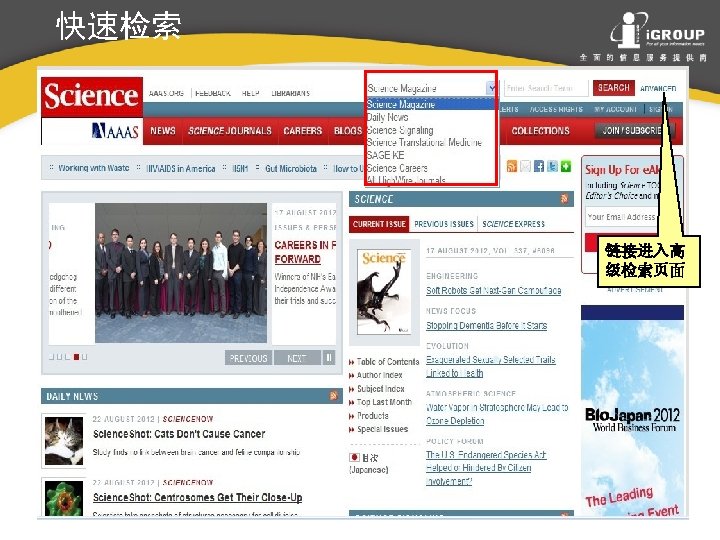This screenshot has height=540, width=720.
Task: Select Daily News from the dropdown list
Action: (x=388, y=118)
